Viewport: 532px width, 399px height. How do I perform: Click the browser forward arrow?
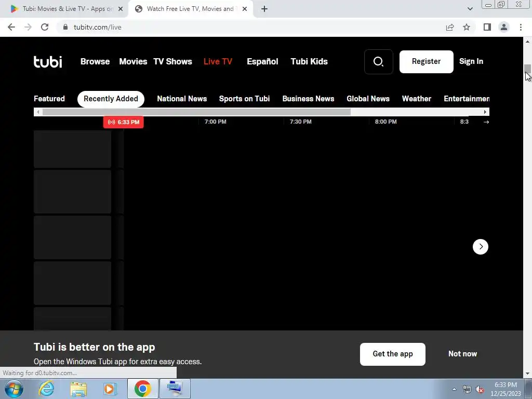28,27
